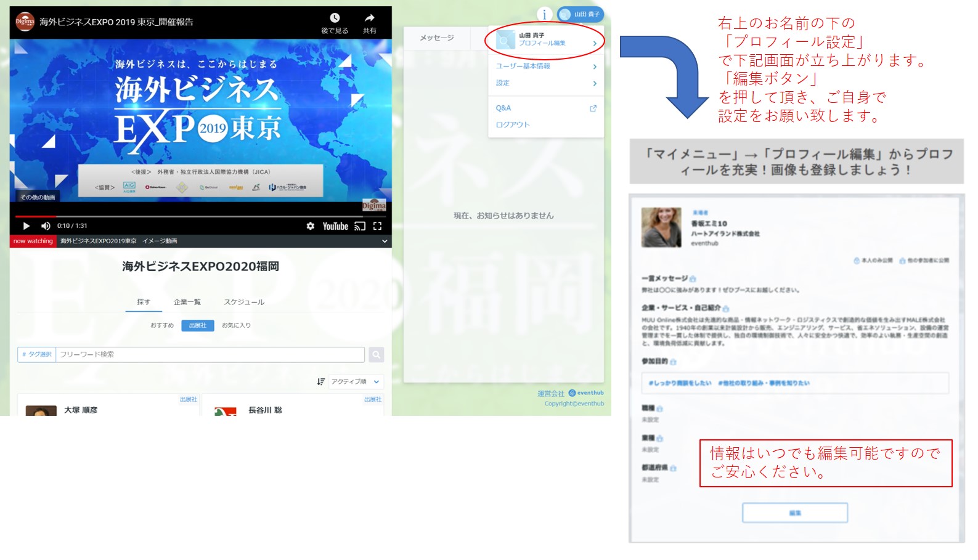Screen dimensions: 978x560
Task: Open 長谷川 聡 exhibitor card
Action: (293, 405)
